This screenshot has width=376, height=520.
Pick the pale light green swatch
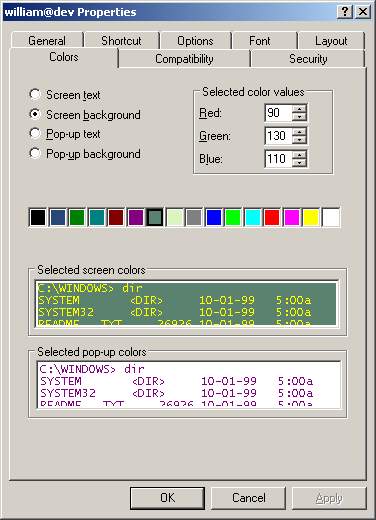(x=175, y=217)
